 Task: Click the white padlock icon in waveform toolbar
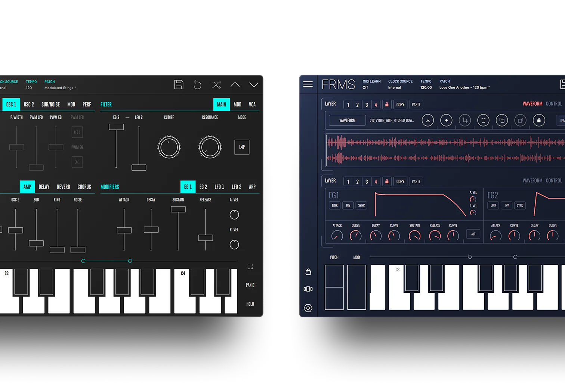pyautogui.click(x=539, y=120)
